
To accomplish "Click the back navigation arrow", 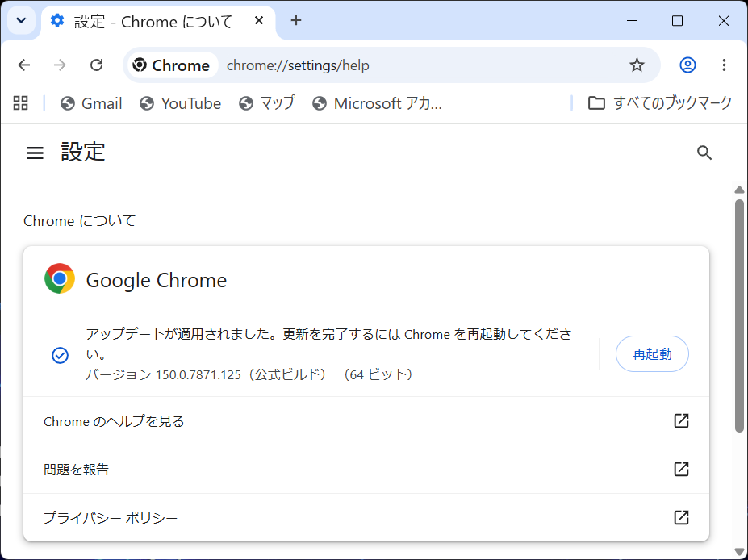I will point(24,65).
